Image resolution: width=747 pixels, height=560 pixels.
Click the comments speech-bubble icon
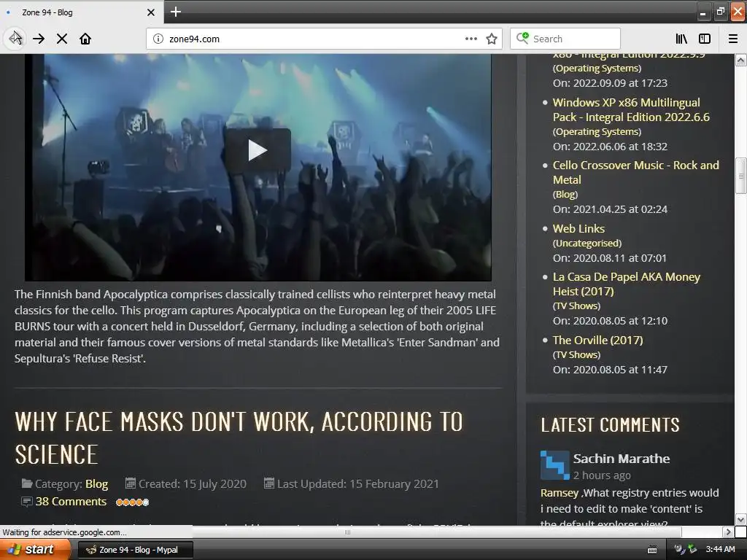click(x=27, y=502)
